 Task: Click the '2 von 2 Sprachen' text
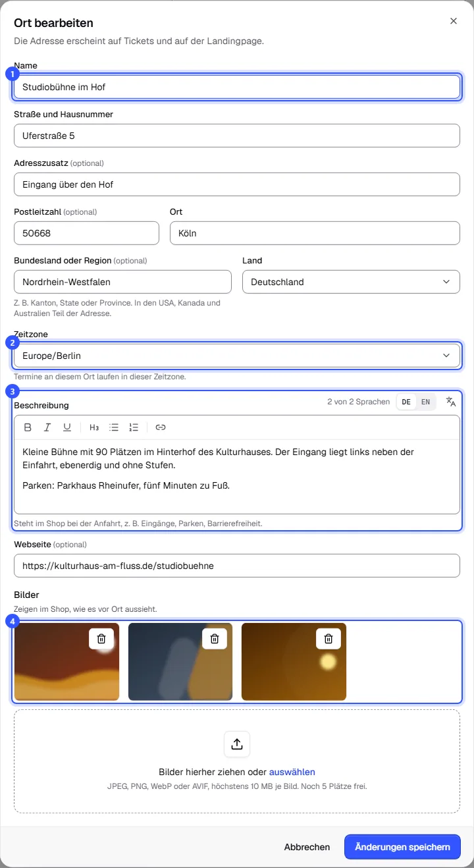tap(358, 402)
